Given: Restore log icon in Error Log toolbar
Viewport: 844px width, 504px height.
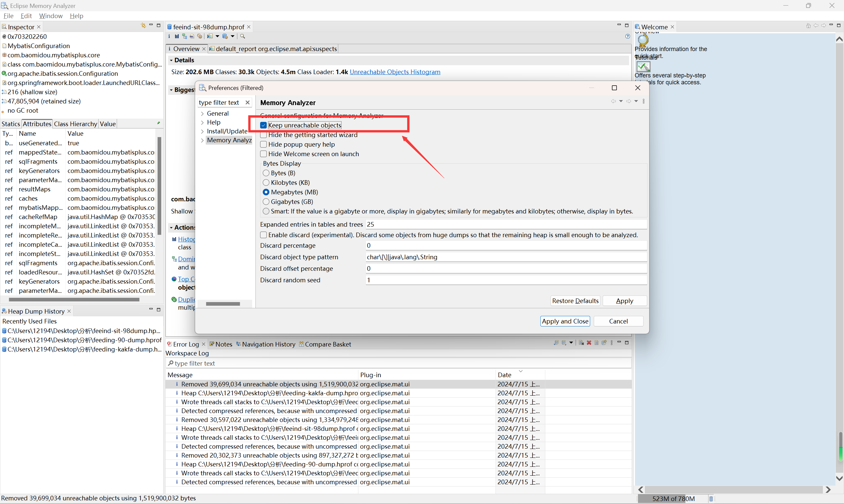Looking at the screenshot, I should [604, 343].
